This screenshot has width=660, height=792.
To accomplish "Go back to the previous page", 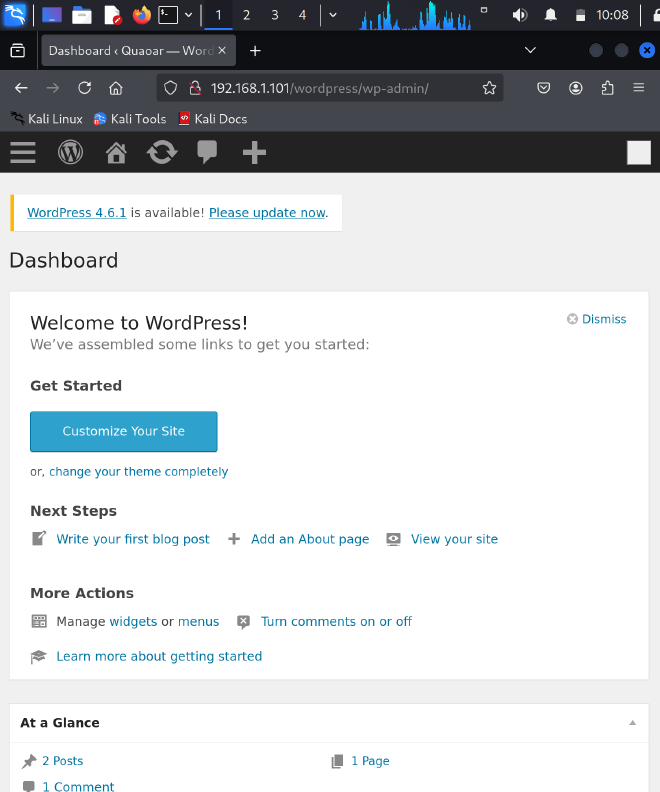I will 21,88.
